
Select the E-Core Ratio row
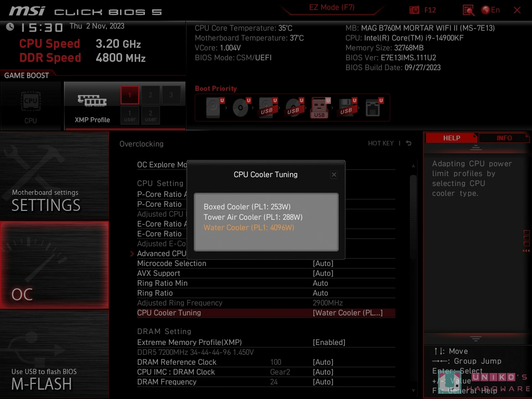[x=159, y=234]
